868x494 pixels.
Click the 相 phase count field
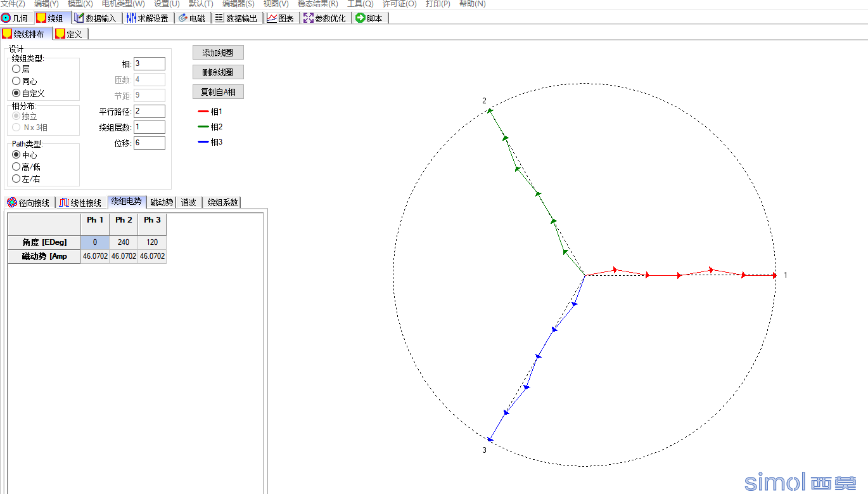tap(150, 63)
